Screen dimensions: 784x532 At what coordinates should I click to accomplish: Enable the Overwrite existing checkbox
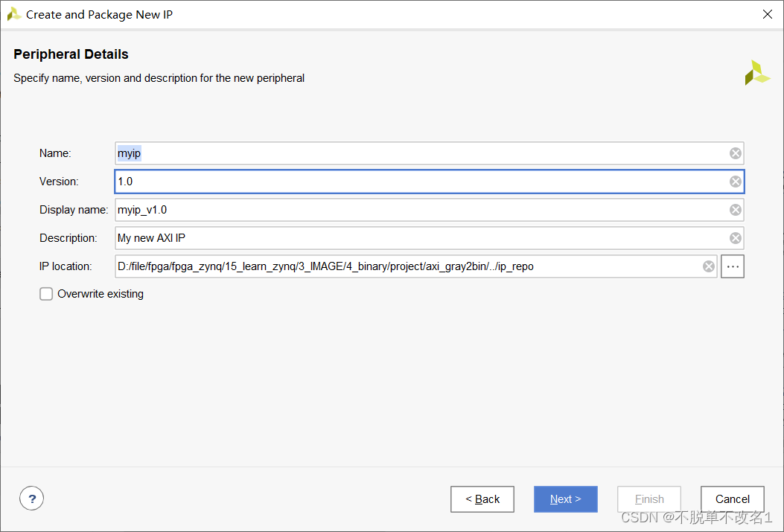(x=46, y=294)
